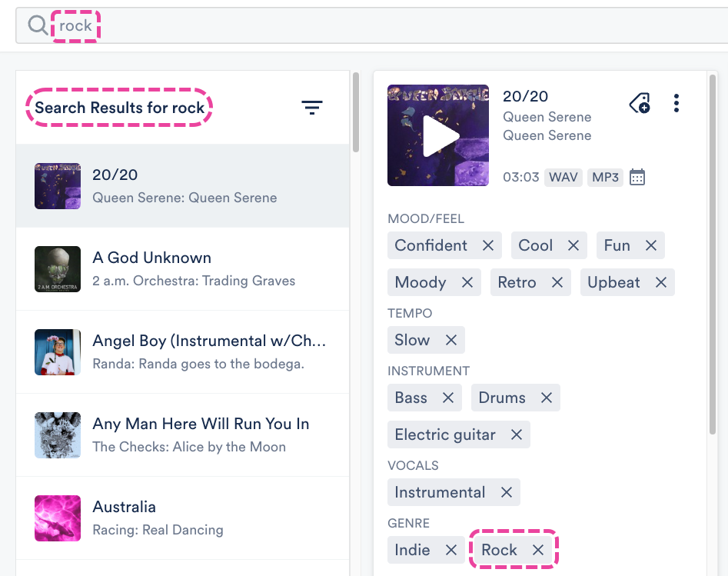Remove the Instrumental vocals tag
This screenshot has height=576, width=728.
507,492
